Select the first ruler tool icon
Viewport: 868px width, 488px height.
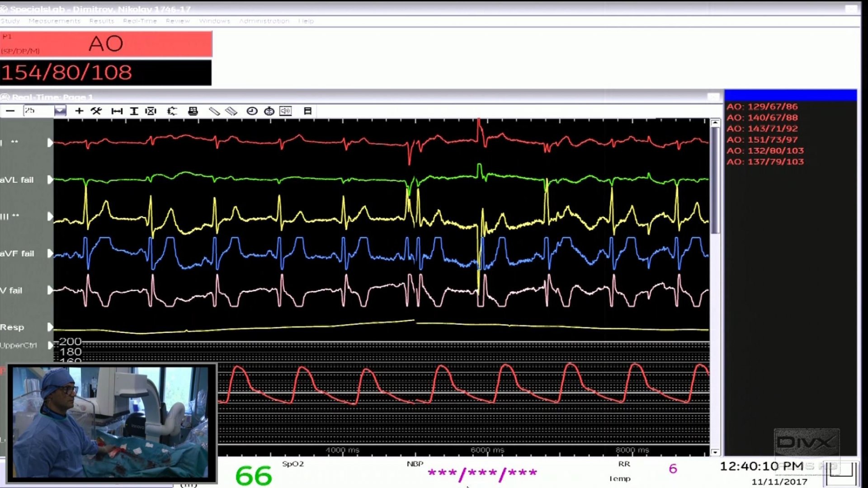214,111
